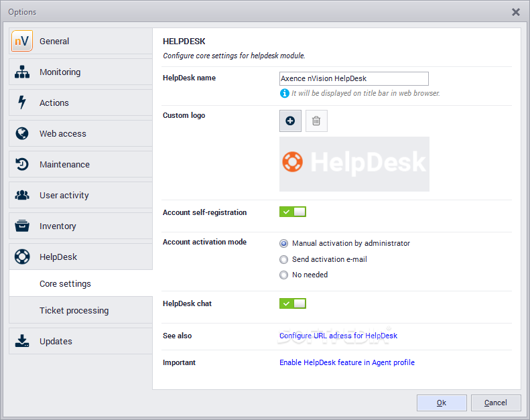
Task: Click the HELPDESK heading text
Action: (184, 42)
